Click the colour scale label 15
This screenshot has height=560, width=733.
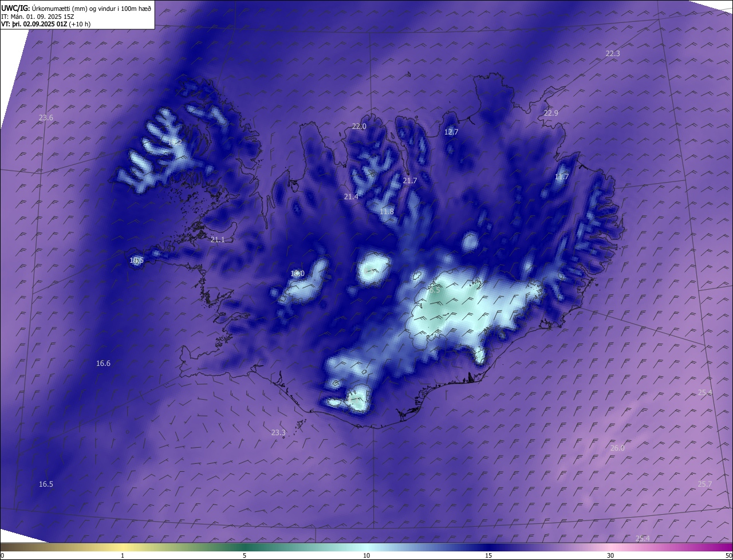coord(488,555)
